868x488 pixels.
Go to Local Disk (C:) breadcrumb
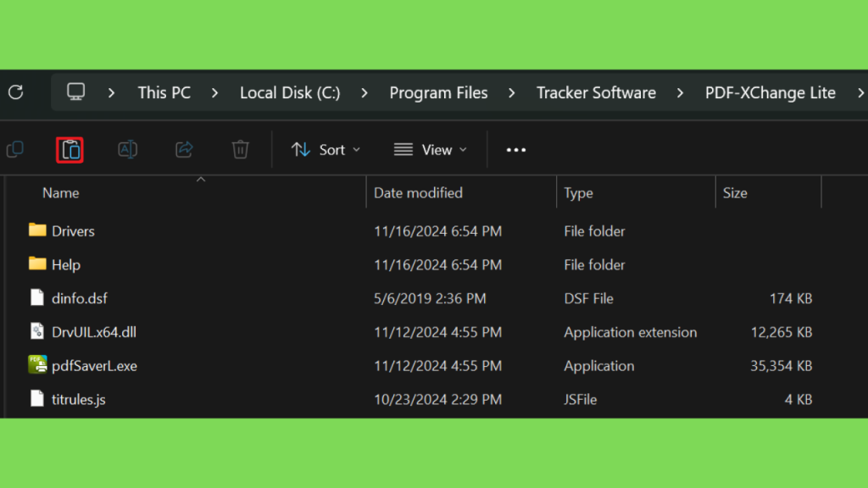290,92
